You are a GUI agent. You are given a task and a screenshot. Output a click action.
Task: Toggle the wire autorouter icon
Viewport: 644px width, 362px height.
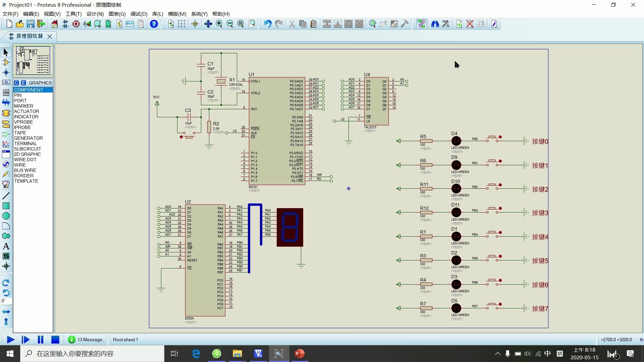(x=422, y=24)
